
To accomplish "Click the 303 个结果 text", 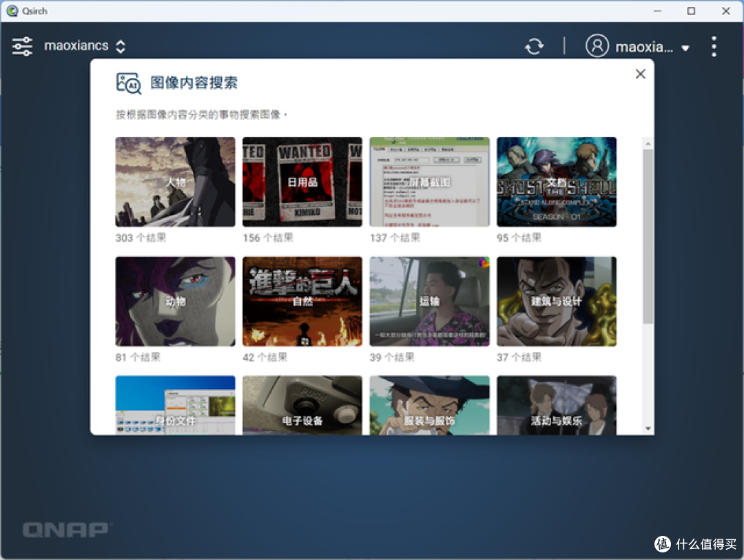I will (x=141, y=238).
